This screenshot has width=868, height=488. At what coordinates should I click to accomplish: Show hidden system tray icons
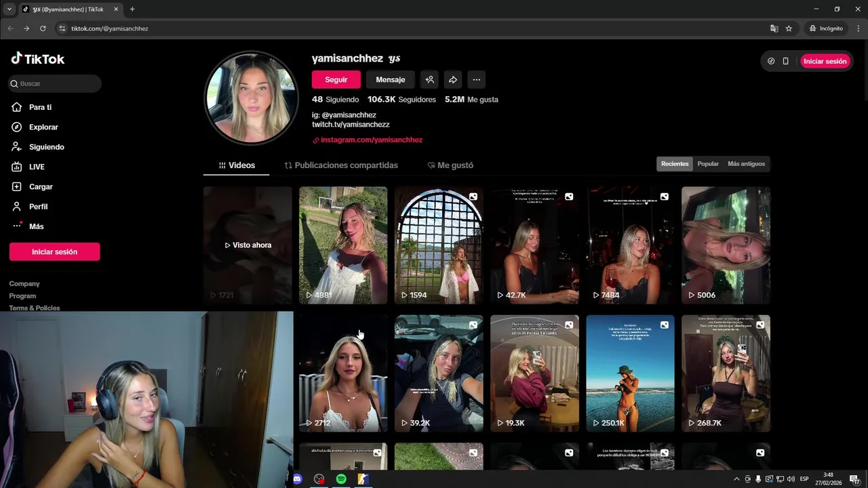coord(737,479)
